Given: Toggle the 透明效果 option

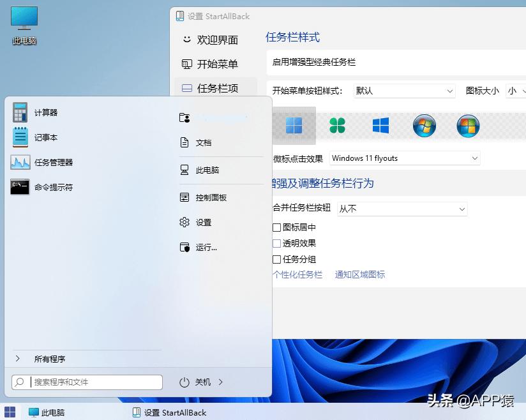Looking at the screenshot, I should point(278,243).
